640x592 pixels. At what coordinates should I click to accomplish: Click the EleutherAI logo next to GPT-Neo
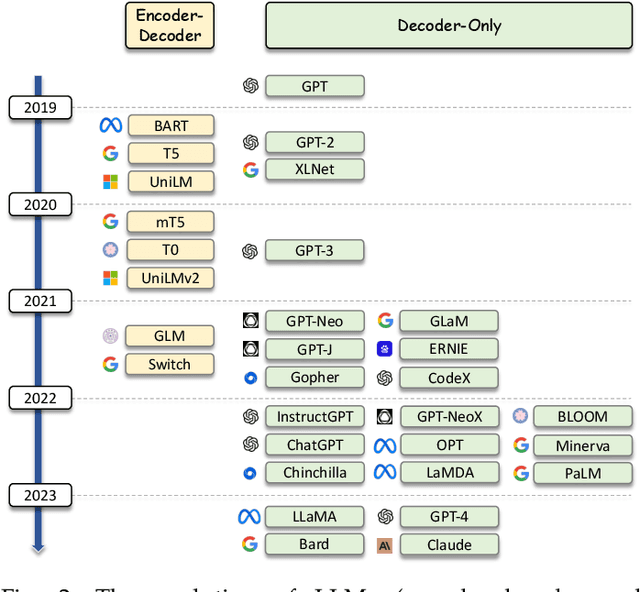tap(251, 321)
